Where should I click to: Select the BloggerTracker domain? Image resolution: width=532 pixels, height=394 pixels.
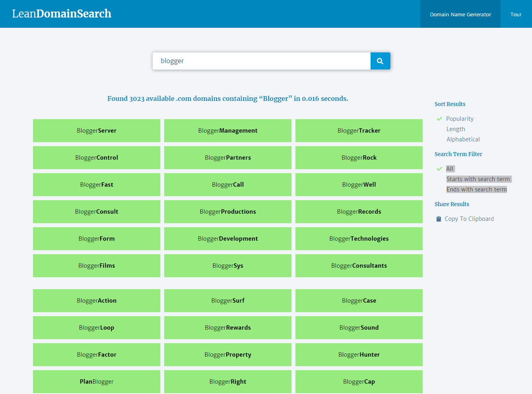pyautogui.click(x=359, y=131)
